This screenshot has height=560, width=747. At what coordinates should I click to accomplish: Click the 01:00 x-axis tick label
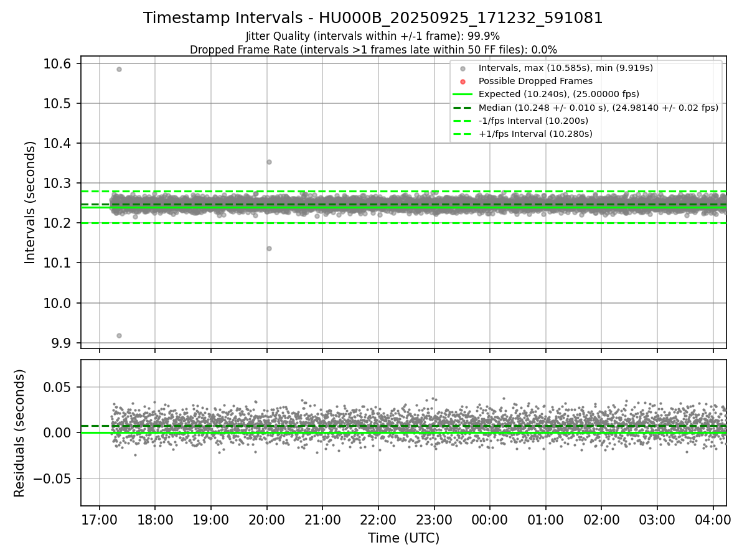[x=546, y=520]
